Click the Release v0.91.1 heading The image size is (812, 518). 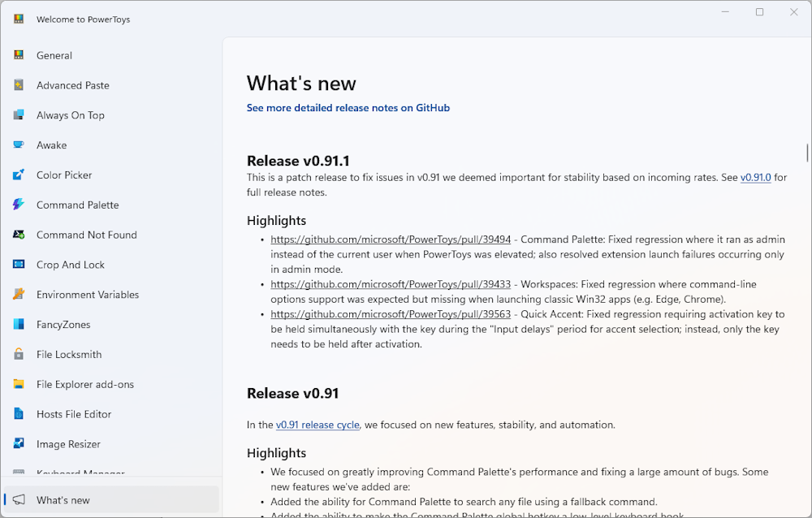click(298, 161)
